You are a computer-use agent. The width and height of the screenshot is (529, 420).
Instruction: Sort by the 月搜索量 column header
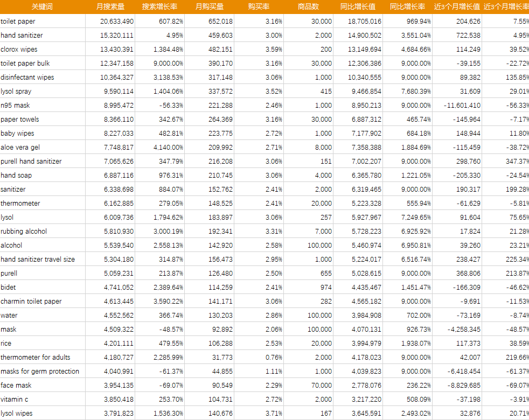coord(110,7)
